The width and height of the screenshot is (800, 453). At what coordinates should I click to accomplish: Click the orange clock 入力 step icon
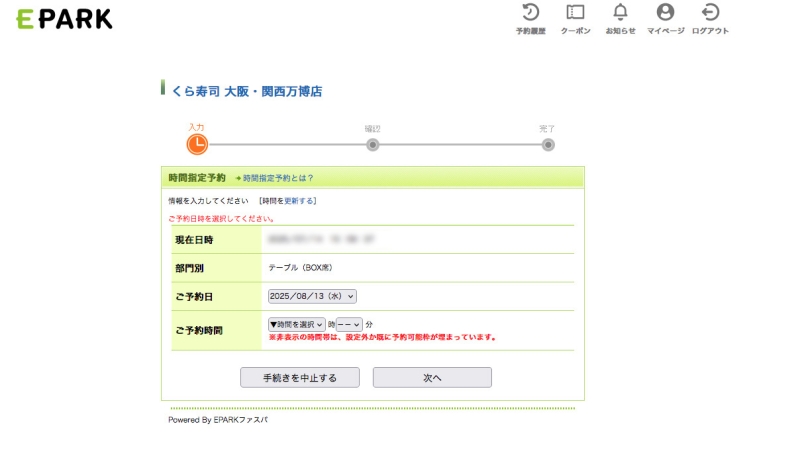coord(197,144)
